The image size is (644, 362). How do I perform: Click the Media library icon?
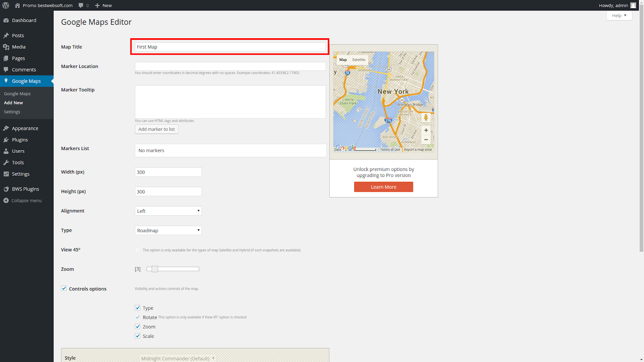click(x=6, y=47)
